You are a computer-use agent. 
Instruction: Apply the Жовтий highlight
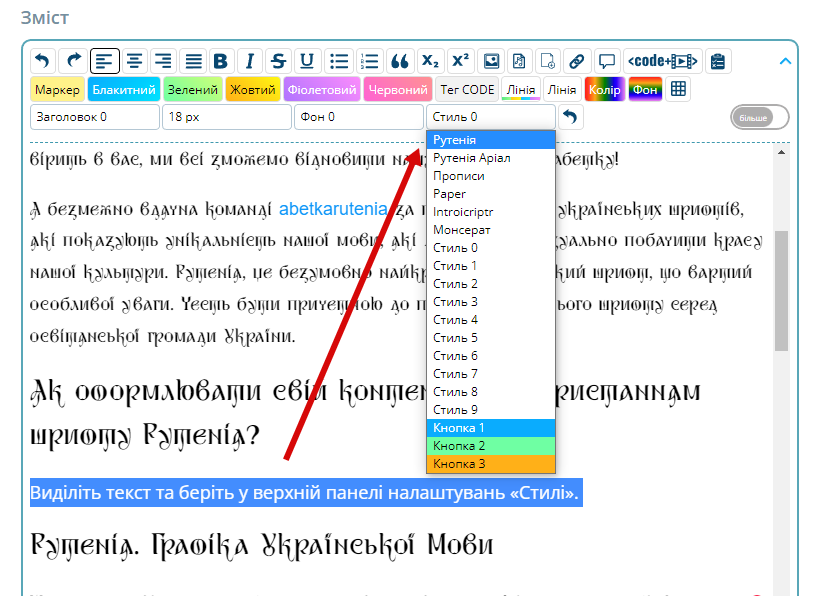point(253,90)
